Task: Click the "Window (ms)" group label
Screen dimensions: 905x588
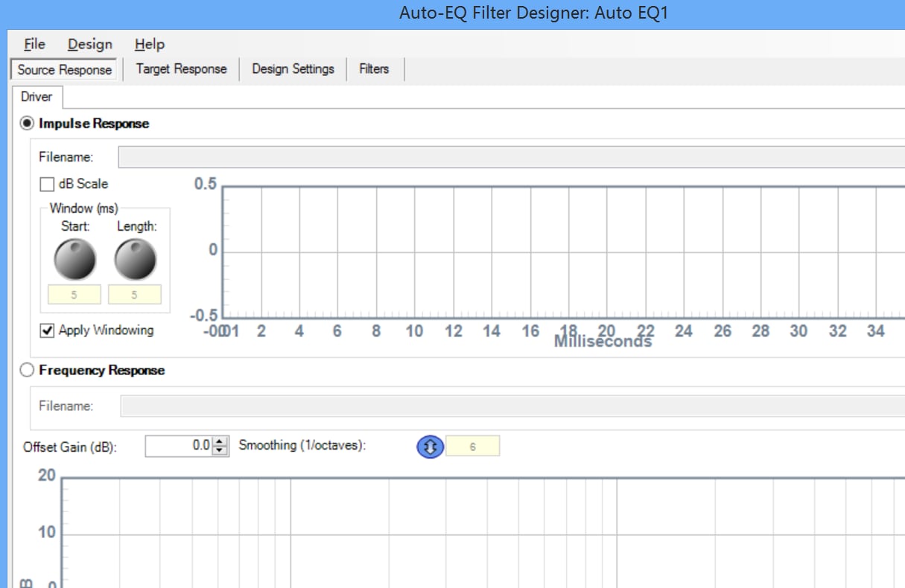Action: click(84, 208)
